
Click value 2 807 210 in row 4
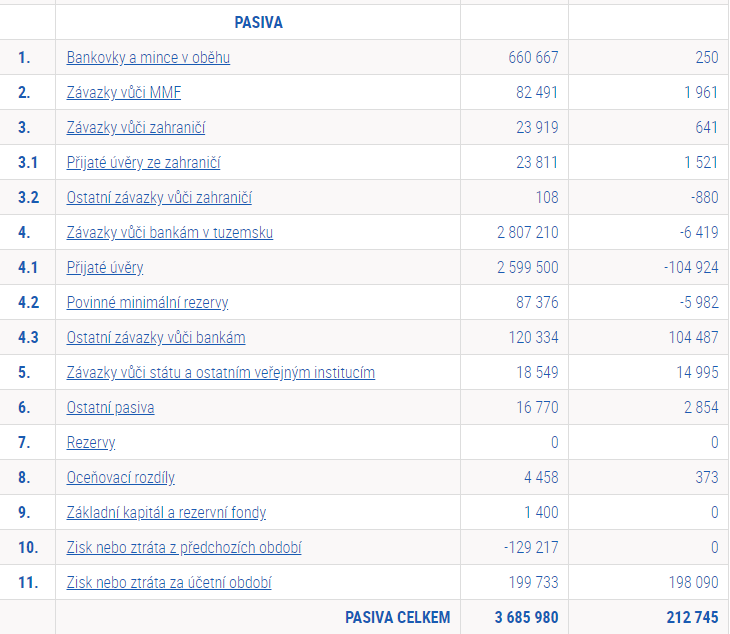pos(527,232)
